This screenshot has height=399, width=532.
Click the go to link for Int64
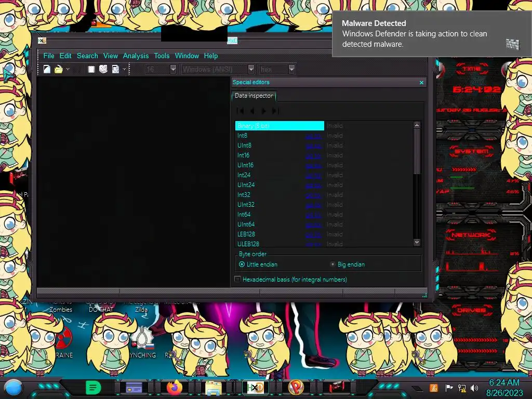click(x=313, y=215)
